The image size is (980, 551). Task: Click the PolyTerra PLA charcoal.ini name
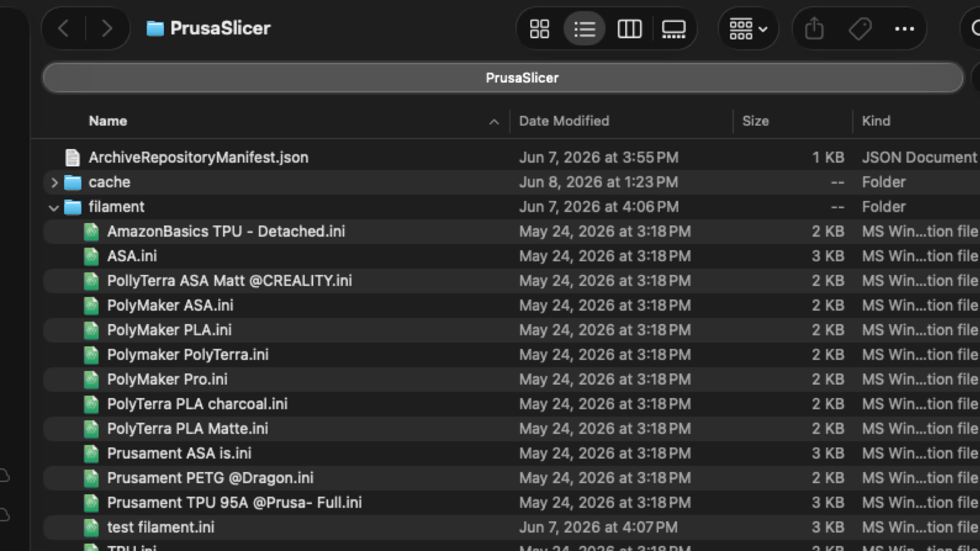click(198, 404)
